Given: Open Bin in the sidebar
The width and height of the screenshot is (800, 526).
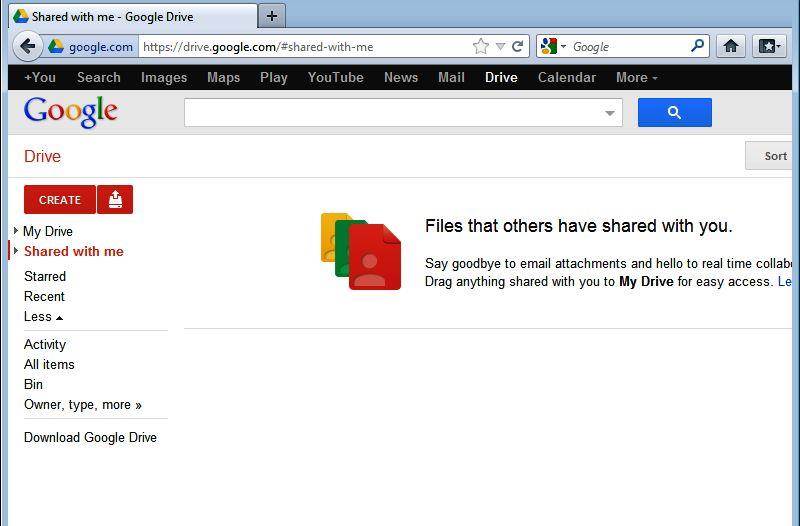Looking at the screenshot, I should [33, 384].
